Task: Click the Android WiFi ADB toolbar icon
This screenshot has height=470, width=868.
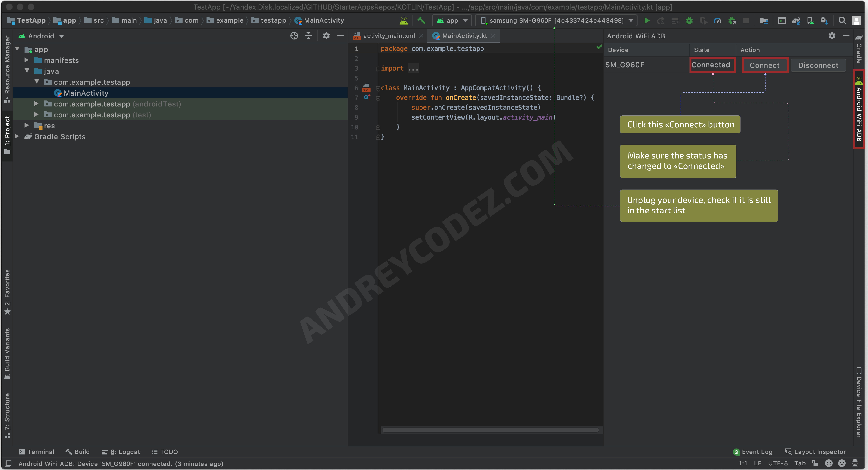Action: click(403, 21)
